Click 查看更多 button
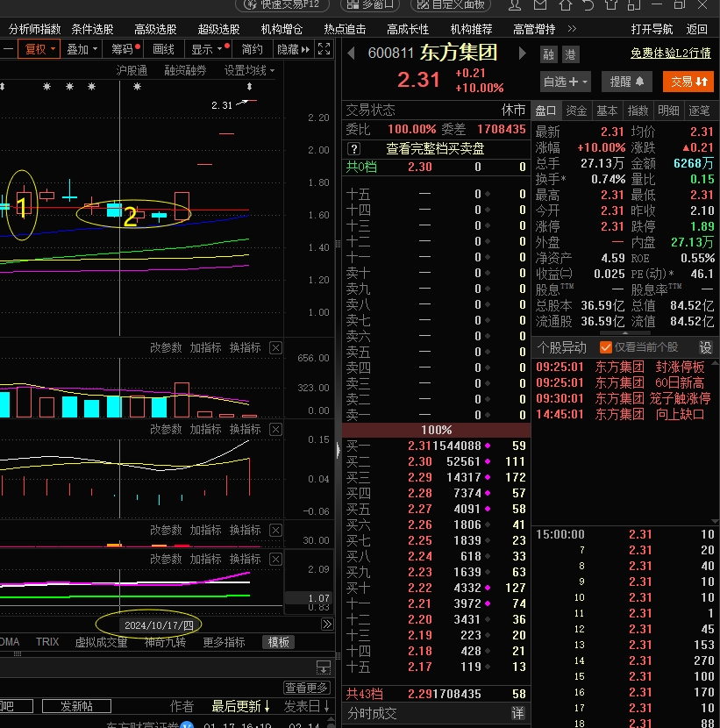 (306, 687)
